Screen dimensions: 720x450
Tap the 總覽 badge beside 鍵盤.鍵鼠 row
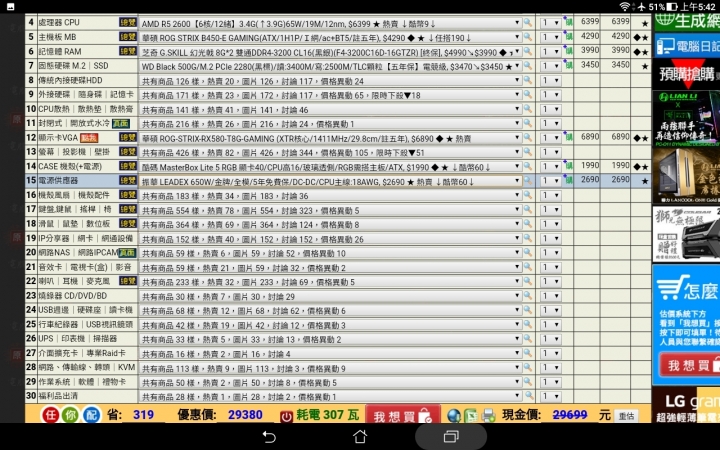click(128, 209)
